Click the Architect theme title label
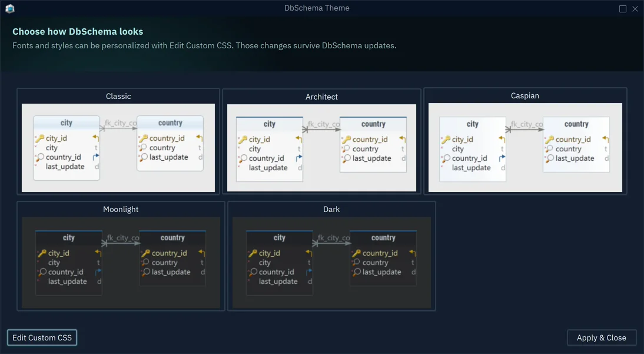Image resolution: width=644 pixels, height=354 pixels. pyautogui.click(x=321, y=97)
